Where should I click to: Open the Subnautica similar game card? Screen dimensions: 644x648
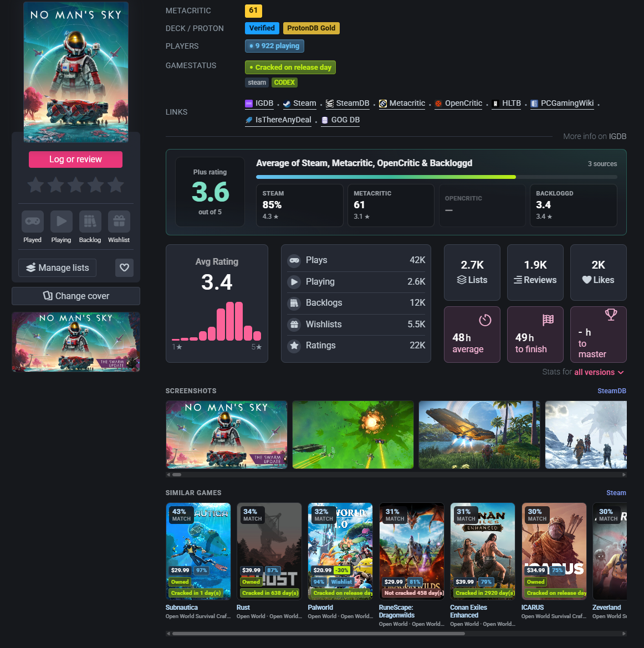(198, 551)
